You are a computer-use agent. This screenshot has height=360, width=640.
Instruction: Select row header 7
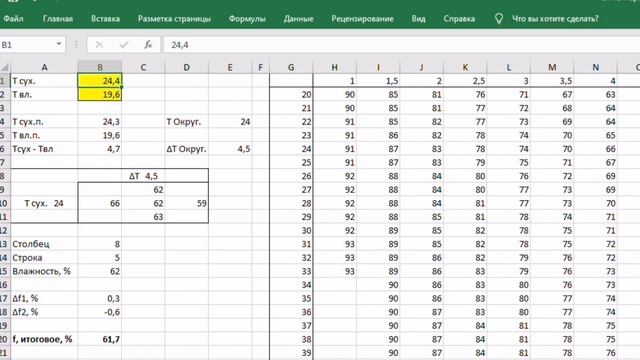[x=4, y=162]
